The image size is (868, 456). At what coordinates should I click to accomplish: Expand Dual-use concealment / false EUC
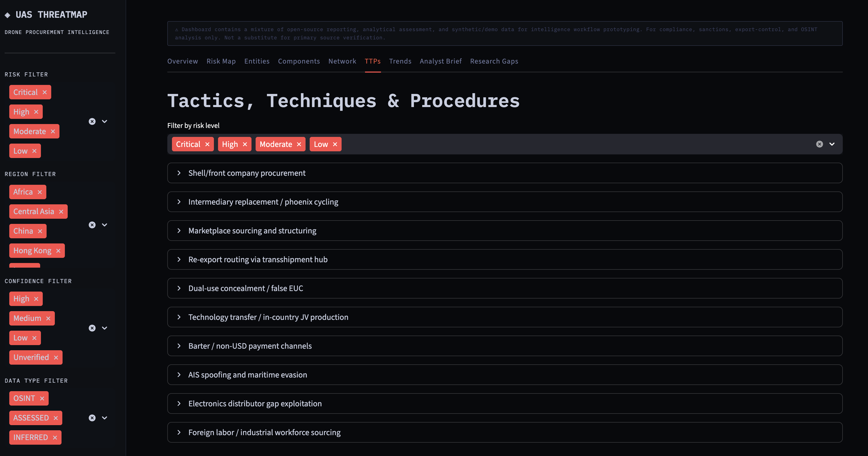(505, 288)
